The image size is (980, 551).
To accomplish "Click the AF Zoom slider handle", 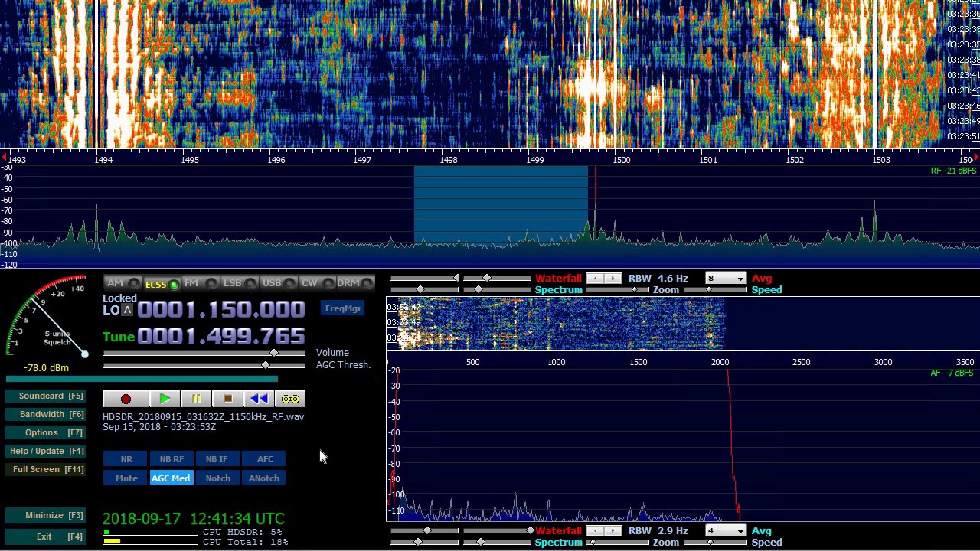I will (x=592, y=543).
